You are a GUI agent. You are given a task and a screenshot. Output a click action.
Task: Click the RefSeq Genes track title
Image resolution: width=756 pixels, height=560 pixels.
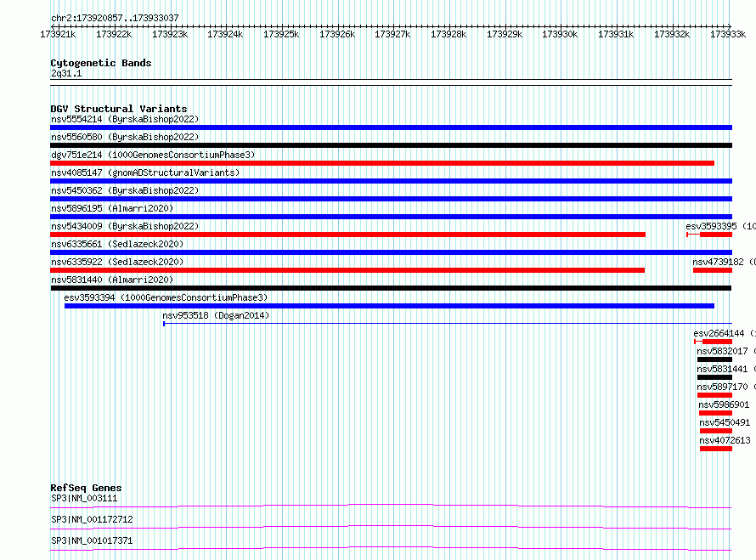coord(86,488)
